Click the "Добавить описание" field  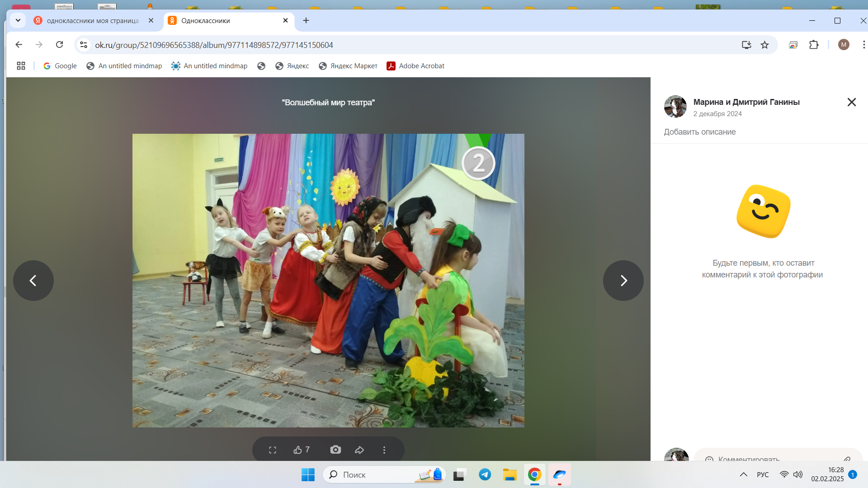699,132
